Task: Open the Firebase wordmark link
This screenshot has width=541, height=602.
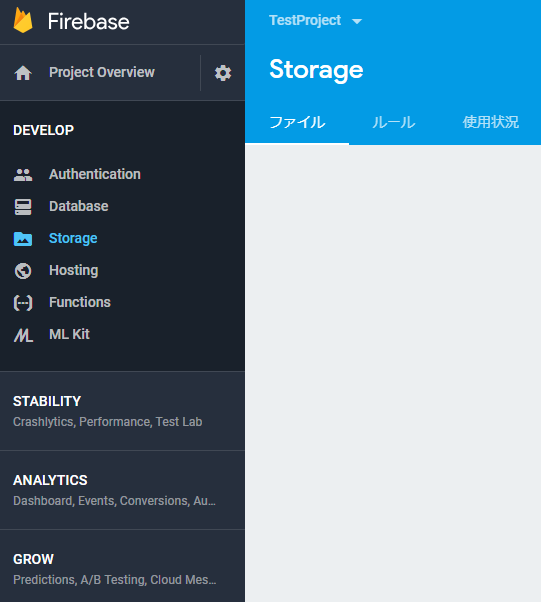Action: click(88, 21)
